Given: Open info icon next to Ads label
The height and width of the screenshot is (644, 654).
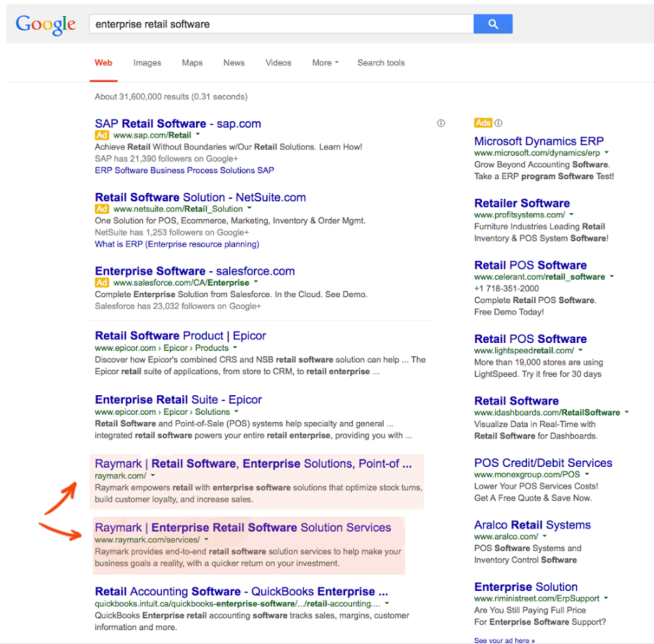Looking at the screenshot, I should (498, 123).
